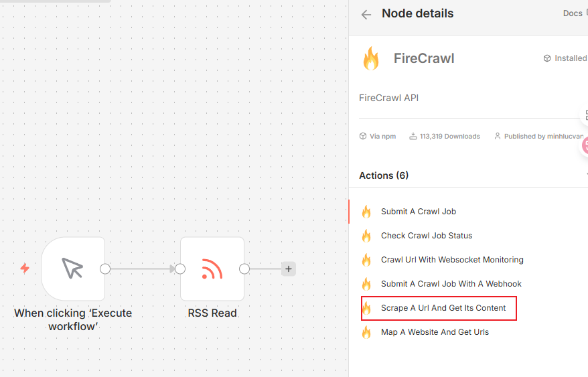Click the RSS Read output connector circle
The image size is (588, 377).
(244, 269)
